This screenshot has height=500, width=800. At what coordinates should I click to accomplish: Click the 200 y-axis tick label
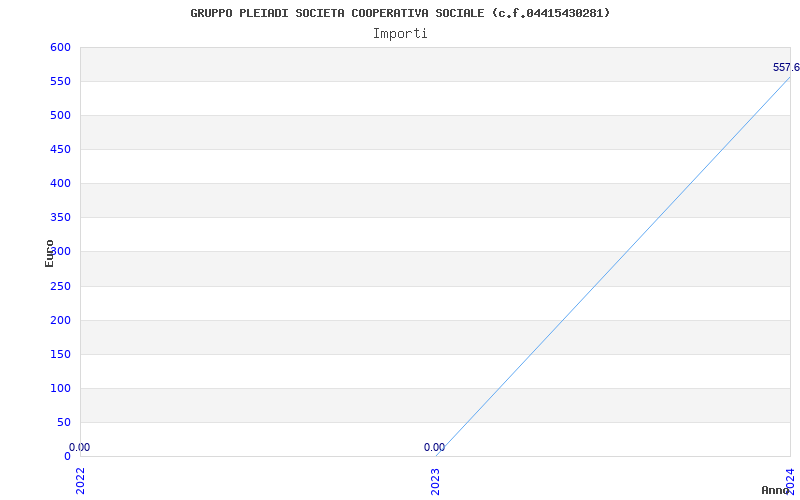60,320
